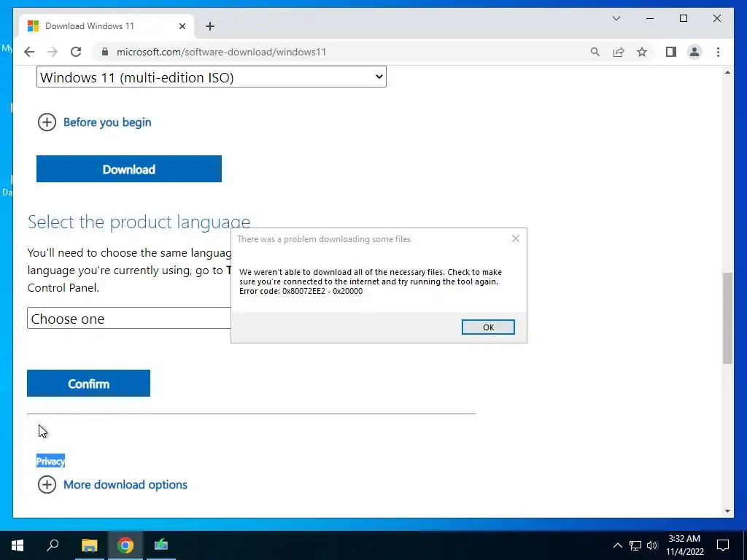Click OK in the error dialog

point(488,327)
